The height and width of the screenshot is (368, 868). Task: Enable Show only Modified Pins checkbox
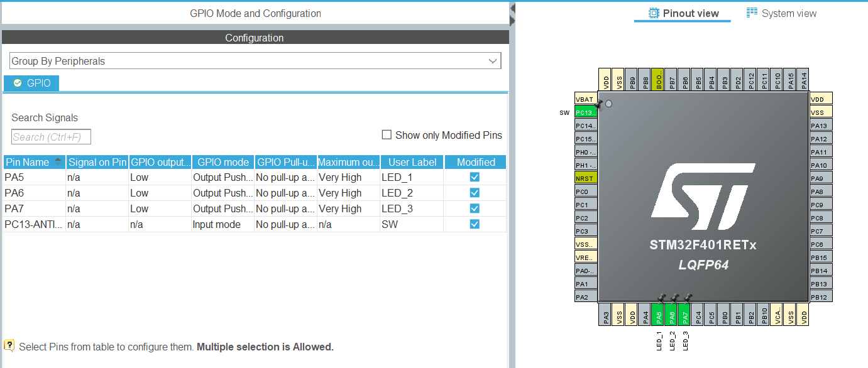(x=387, y=135)
